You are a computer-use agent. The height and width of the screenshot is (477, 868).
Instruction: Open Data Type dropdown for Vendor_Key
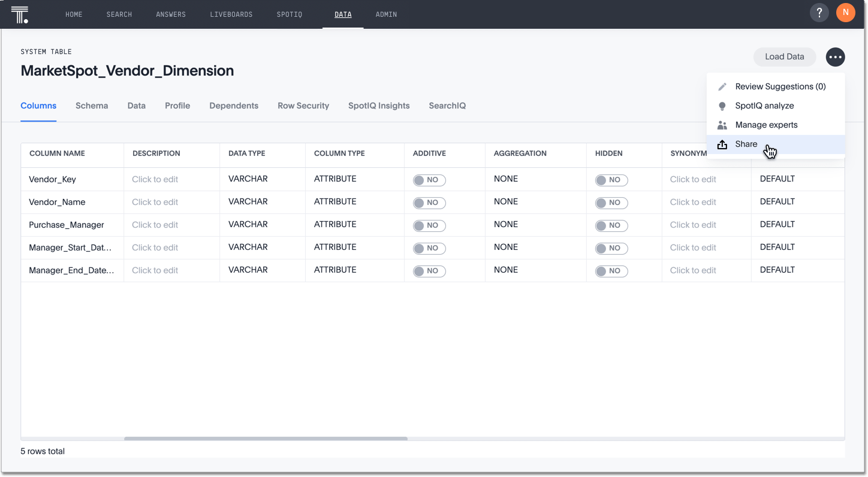248,179
